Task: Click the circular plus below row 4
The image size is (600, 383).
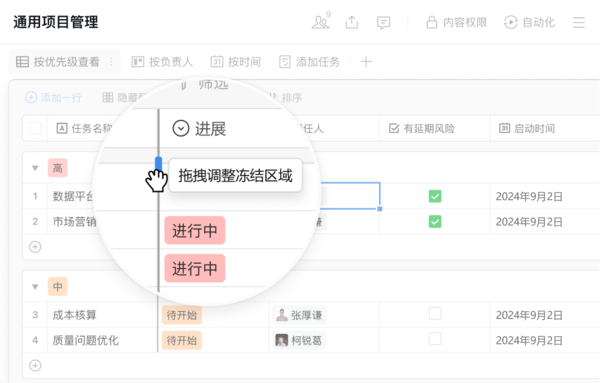Action: pyautogui.click(x=35, y=365)
